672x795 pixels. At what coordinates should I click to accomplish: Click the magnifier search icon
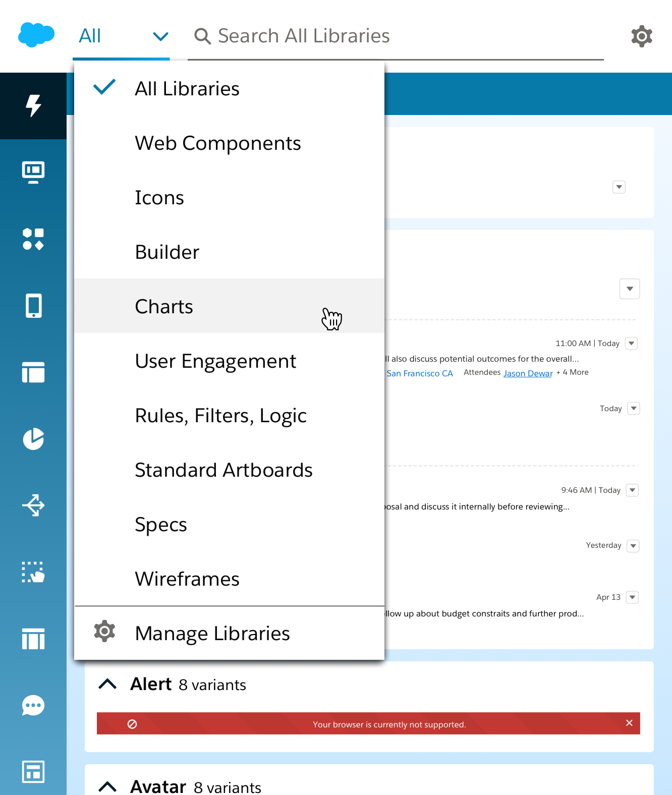click(x=202, y=36)
